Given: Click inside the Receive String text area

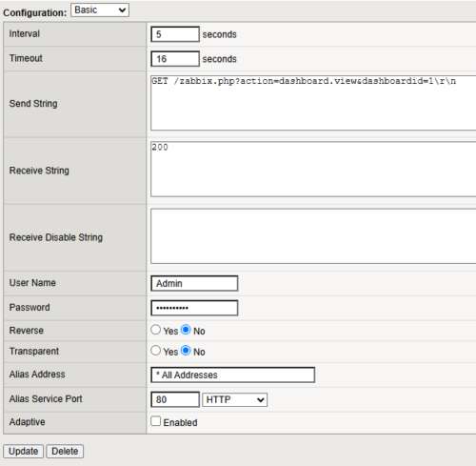Looking at the screenshot, I should click(313, 170).
